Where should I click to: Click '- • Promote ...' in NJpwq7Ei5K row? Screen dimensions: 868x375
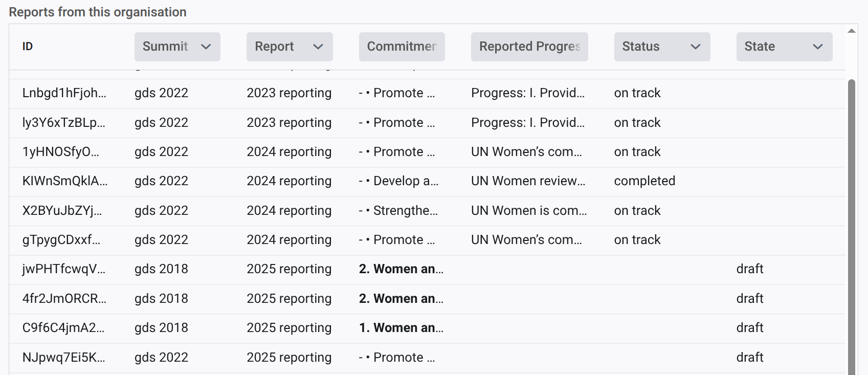(397, 358)
